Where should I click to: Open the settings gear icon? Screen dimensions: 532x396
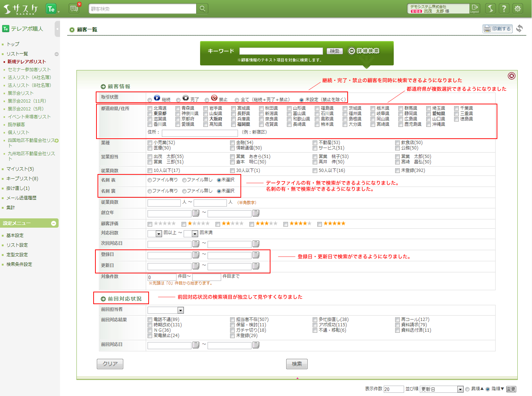(517, 9)
